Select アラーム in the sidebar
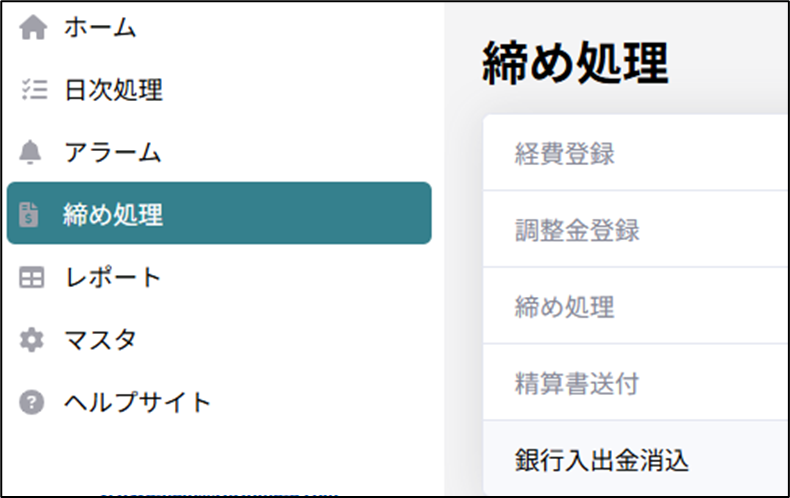This screenshot has width=790, height=498. [112, 153]
